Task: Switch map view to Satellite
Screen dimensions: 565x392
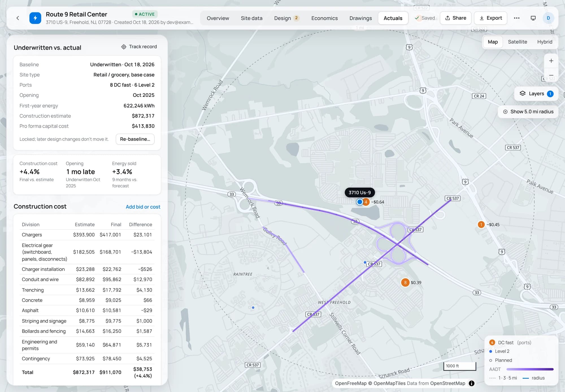Action: (517, 42)
